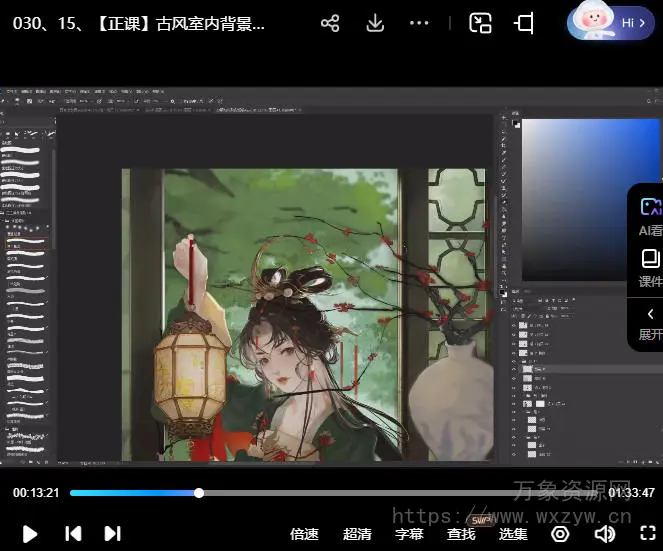Toggle the 字幕 subtitles option
Viewport: 663px width, 551px height.
point(409,534)
